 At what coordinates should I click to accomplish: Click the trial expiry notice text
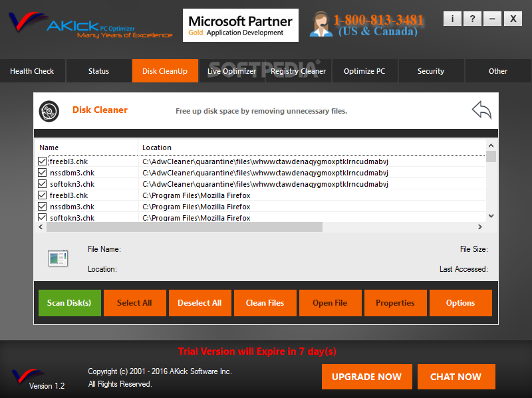pos(257,351)
